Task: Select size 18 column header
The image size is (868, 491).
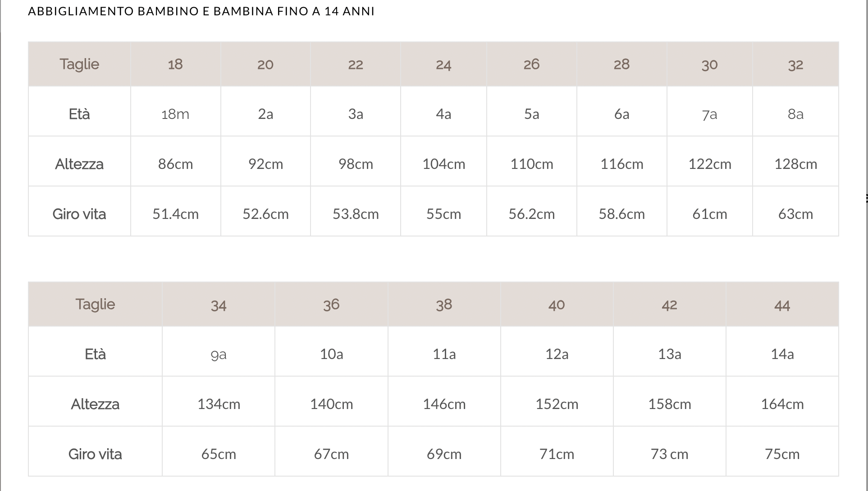Action: pyautogui.click(x=175, y=64)
